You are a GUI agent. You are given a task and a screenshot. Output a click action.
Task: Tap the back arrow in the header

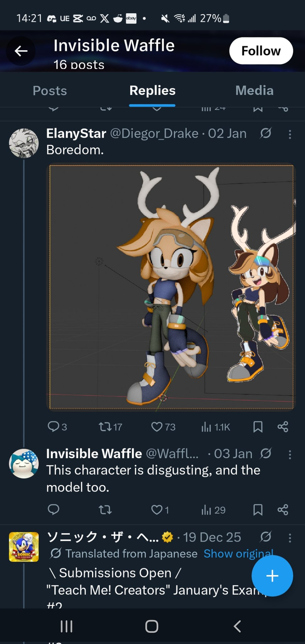[x=21, y=51]
